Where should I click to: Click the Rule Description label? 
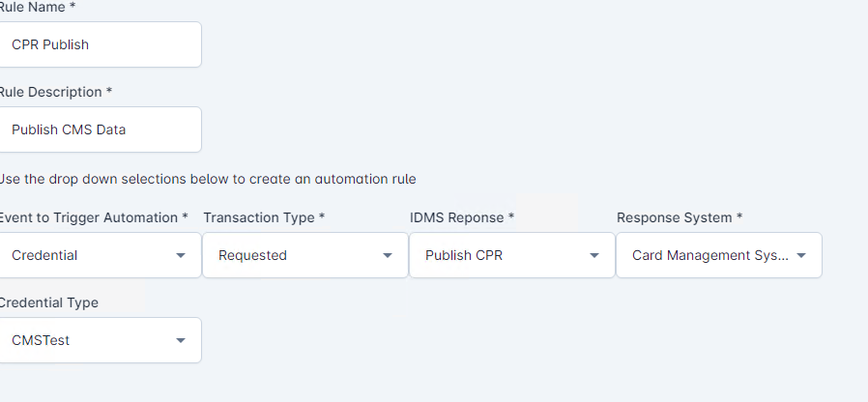pyautogui.click(x=53, y=92)
